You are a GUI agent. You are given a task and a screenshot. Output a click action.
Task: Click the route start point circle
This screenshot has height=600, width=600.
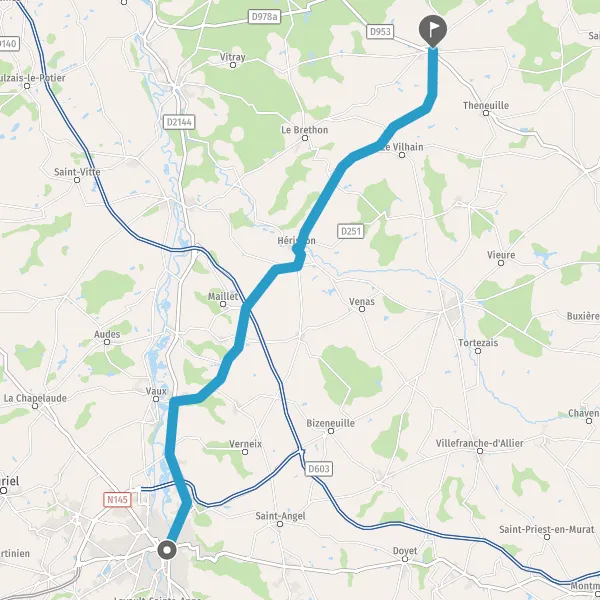167,550
